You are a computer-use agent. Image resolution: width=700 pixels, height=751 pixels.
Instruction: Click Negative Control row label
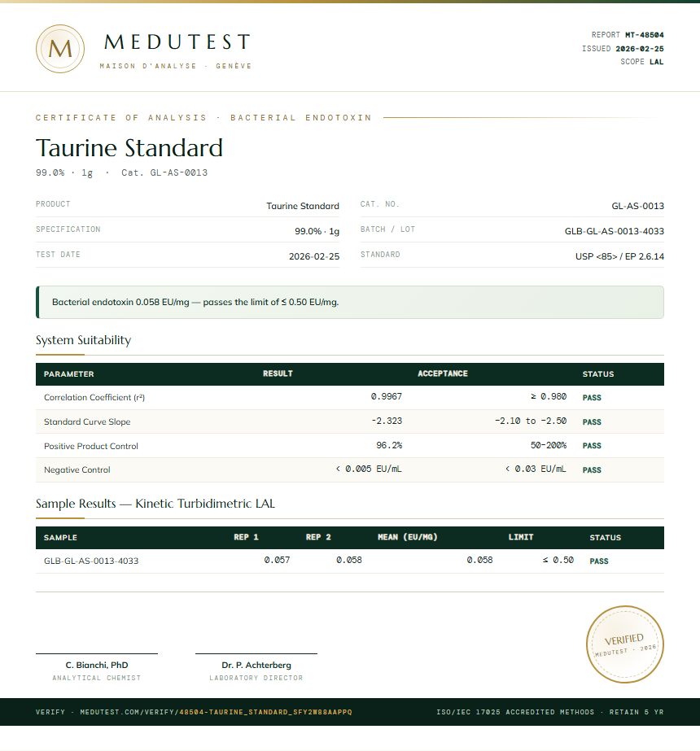point(77,470)
